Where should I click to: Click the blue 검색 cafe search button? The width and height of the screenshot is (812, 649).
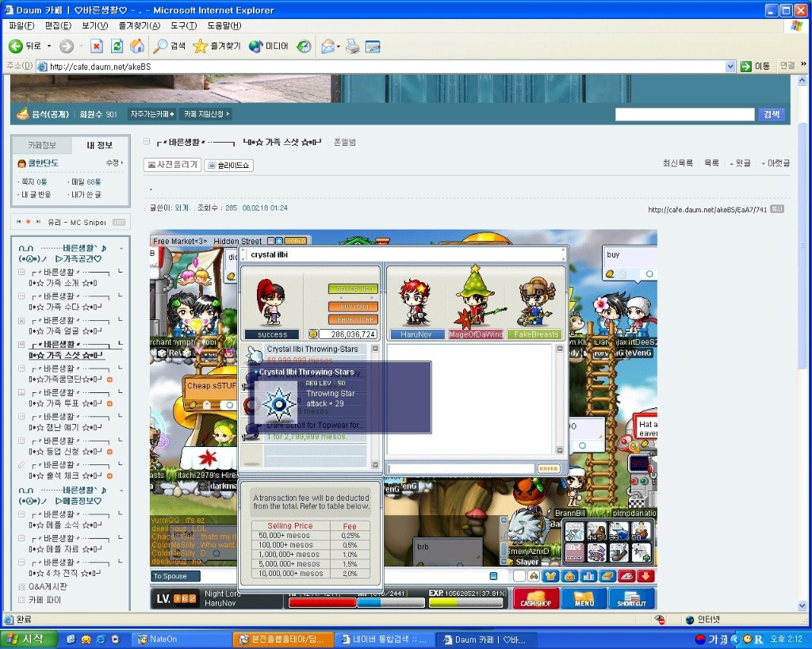click(x=772, y=114)
